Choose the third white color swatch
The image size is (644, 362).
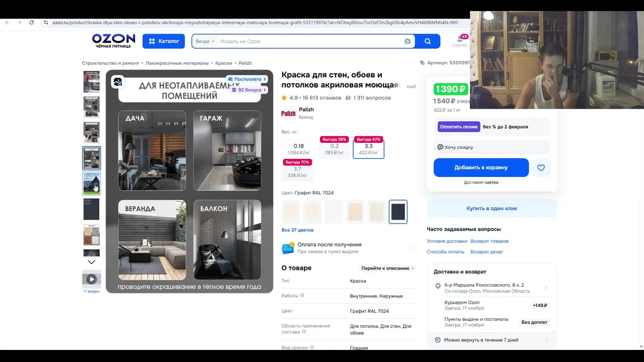click(334, 212)
